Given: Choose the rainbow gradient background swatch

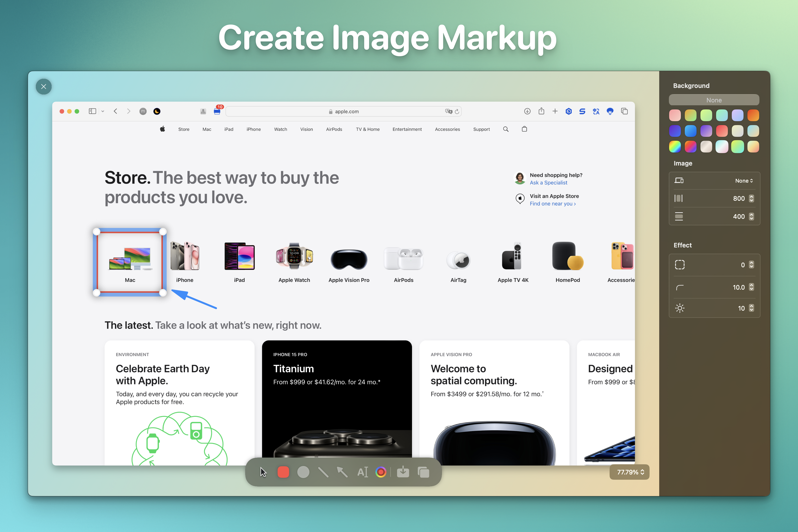Looking at the screenshot, I should pyautogui.click(x=675, y=146).
